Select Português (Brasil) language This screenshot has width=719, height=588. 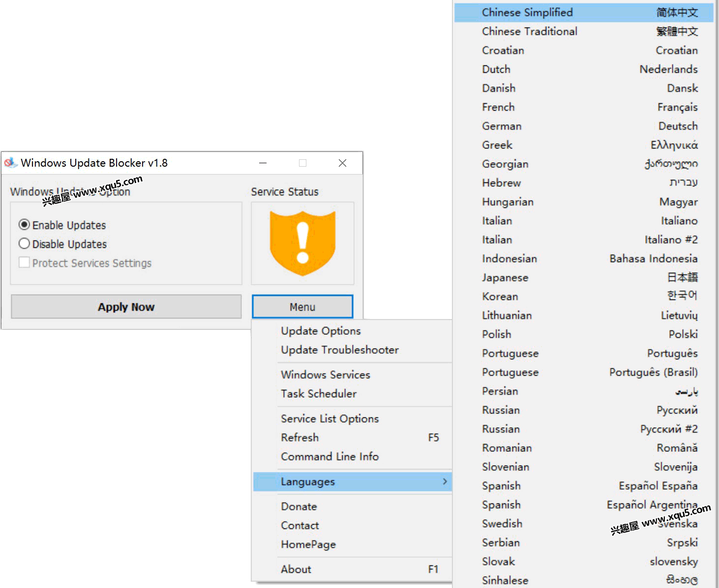584,372
